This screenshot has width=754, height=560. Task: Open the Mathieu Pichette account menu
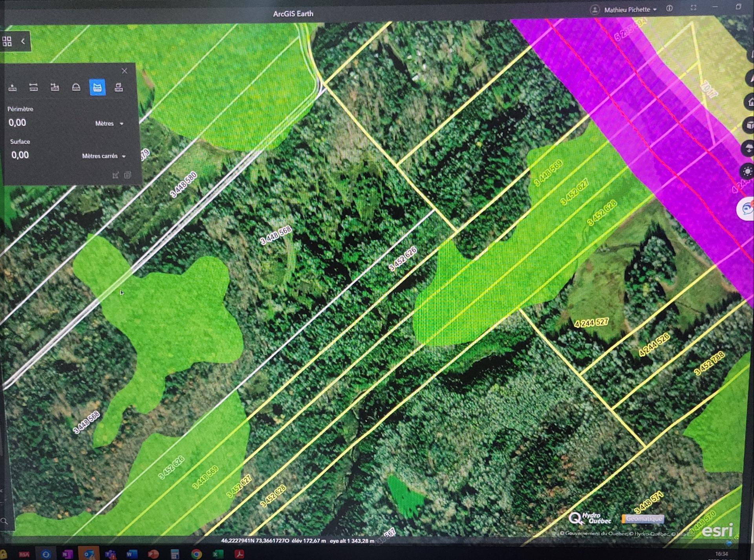pyautogui.click(x=627, y=10)
